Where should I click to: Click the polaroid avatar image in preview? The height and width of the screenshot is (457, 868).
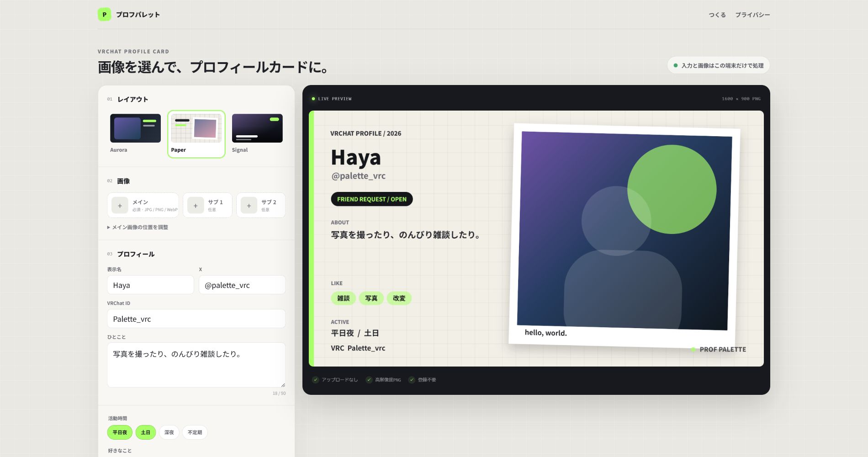point(625,231)
